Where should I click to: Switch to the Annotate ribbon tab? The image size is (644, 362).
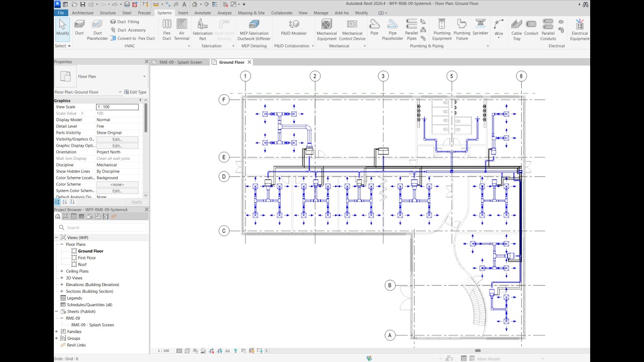click(x=203, y=13)
